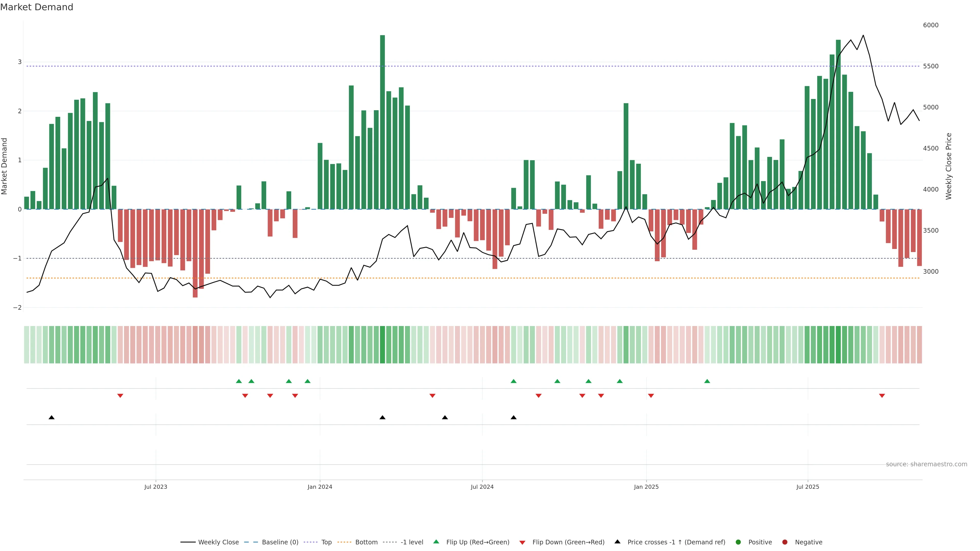Click the green Positive legend dot
This screenshot has width=980, height=551.
pyautogui.click(x=738, y=542)
